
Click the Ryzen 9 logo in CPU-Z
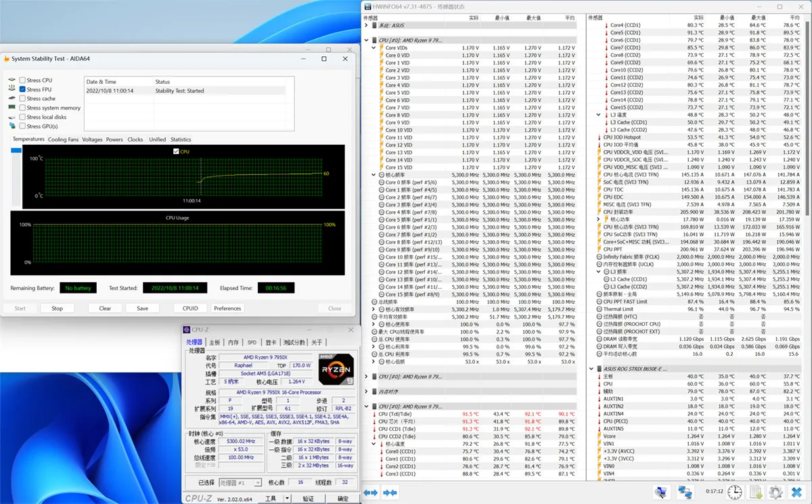pos(336,369)
